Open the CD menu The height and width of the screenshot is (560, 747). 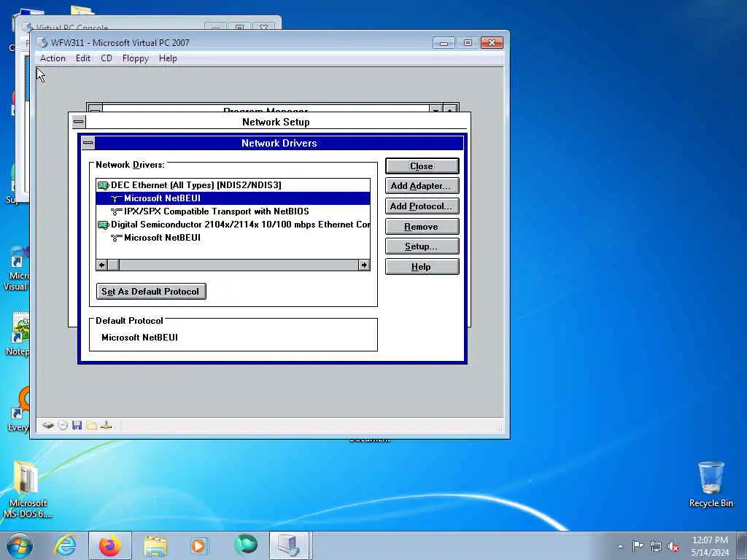pos(107,58)
